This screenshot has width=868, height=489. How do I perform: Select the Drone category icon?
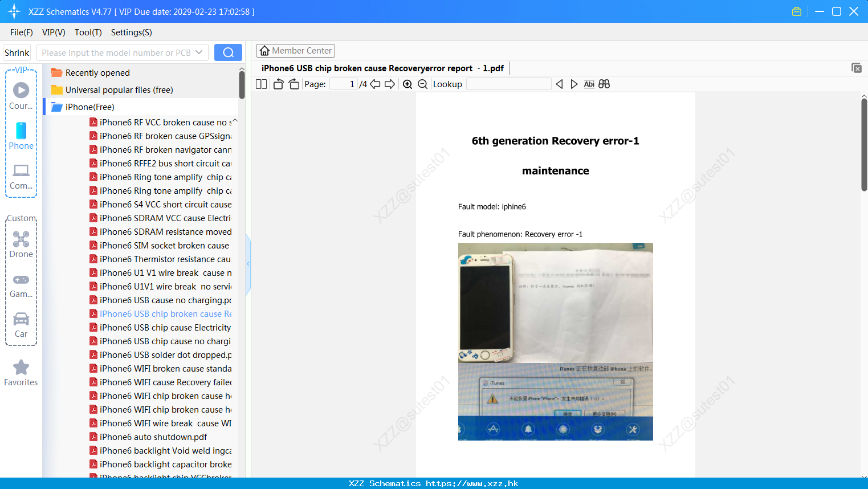tap(21, 239)
